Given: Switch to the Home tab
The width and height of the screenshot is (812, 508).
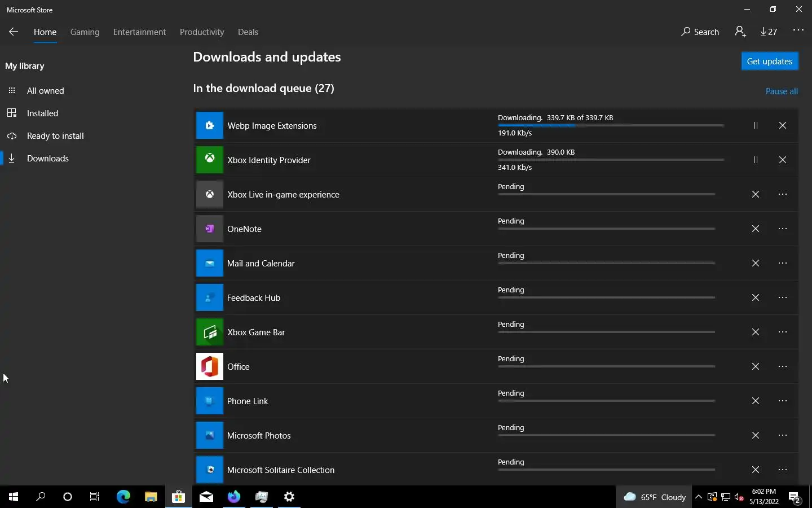Looking at the screenshot, I should [45, 32].
